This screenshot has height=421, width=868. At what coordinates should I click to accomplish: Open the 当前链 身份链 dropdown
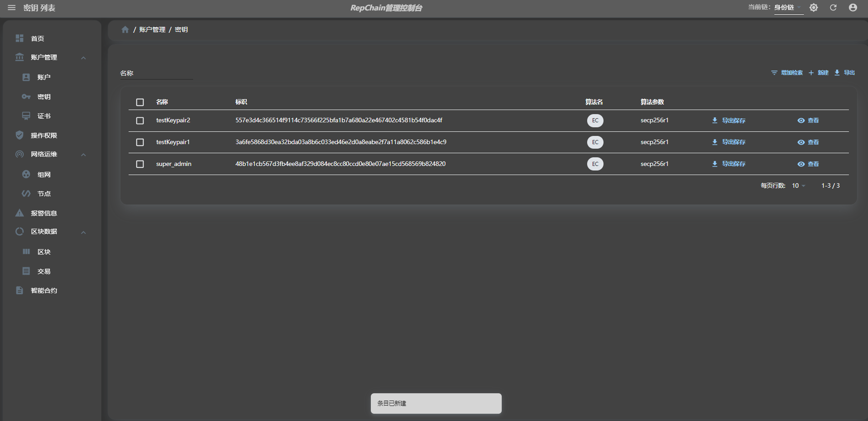(788, 8)
